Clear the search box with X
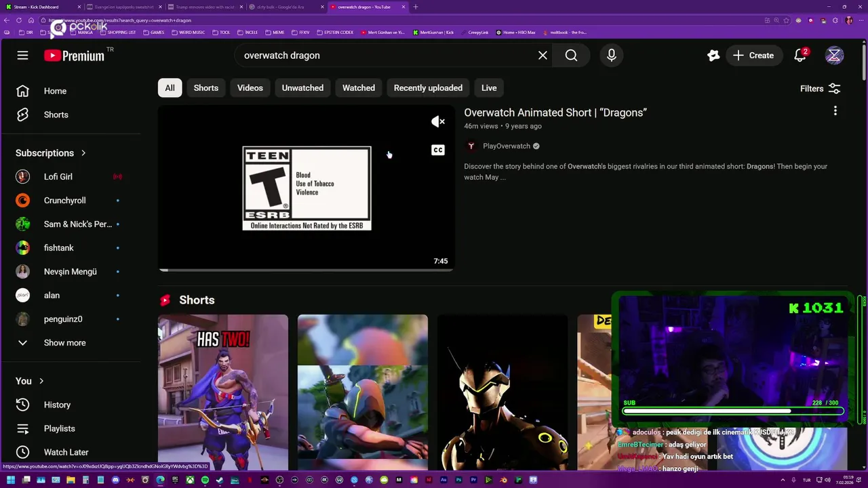 click(x=542, y=56)
